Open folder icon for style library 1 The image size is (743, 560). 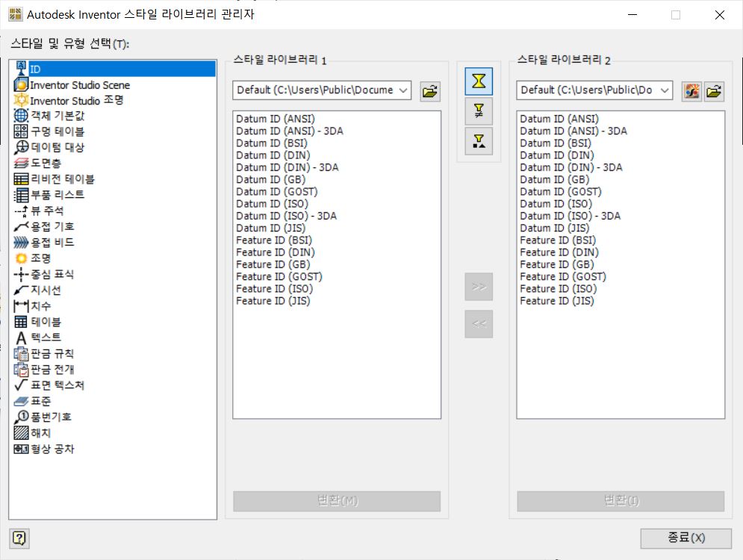[x=430, y=91]
